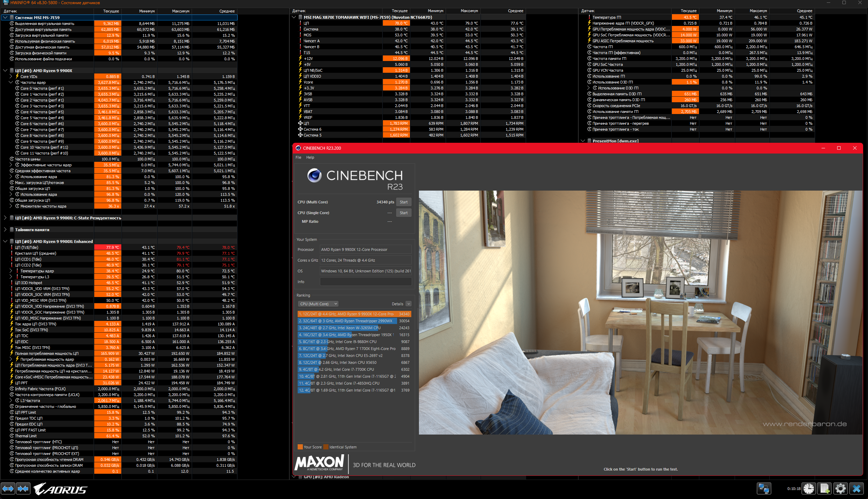
Task: Select ranking row Intel Core i7-7700K CPU
Action: coord(354,369)
